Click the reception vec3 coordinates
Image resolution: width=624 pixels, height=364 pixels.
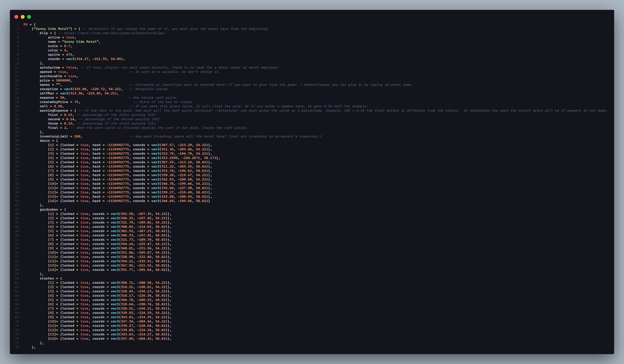tap(93, 89)
